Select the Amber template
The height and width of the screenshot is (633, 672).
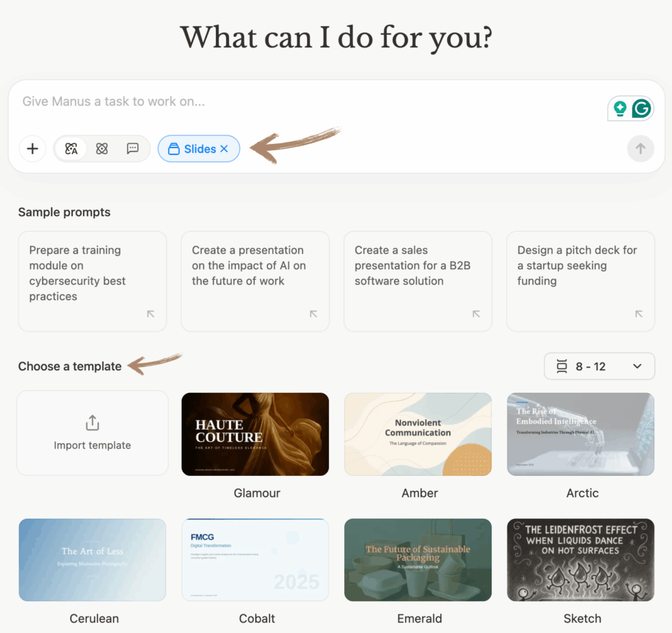(x=418, y=434)
